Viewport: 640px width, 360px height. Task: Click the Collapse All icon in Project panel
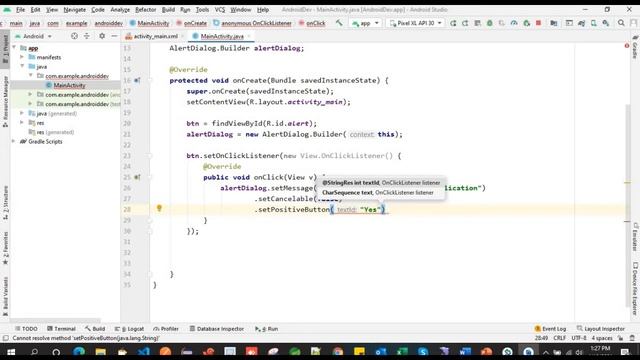tap(87, 36)
